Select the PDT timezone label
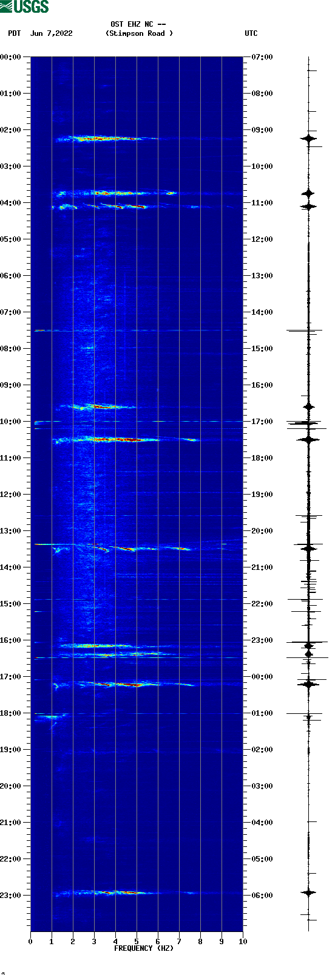This screenshot has width=335, height=980. (x=15, y=33)
